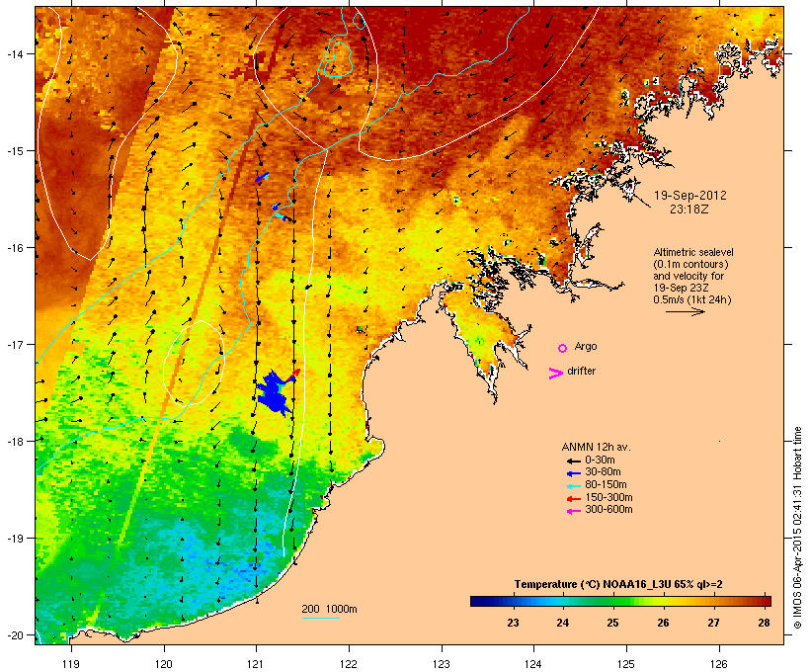Click the Argo legend label
810x672 pixels.
point(586,346)
